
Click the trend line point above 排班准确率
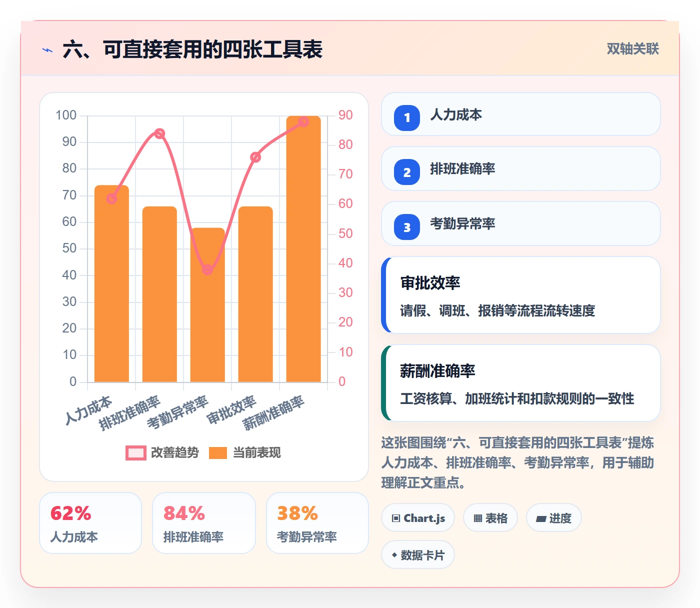(159, 133)
